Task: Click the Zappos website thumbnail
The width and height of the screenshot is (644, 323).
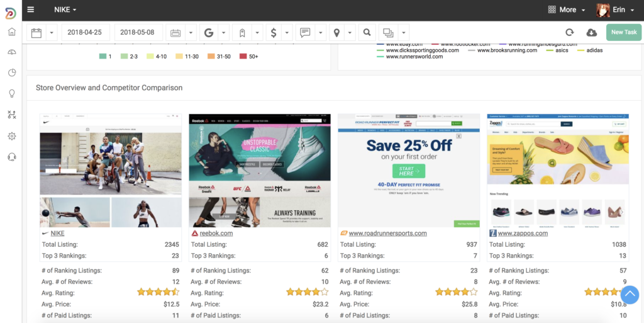Action: click(x=558, y=171)
